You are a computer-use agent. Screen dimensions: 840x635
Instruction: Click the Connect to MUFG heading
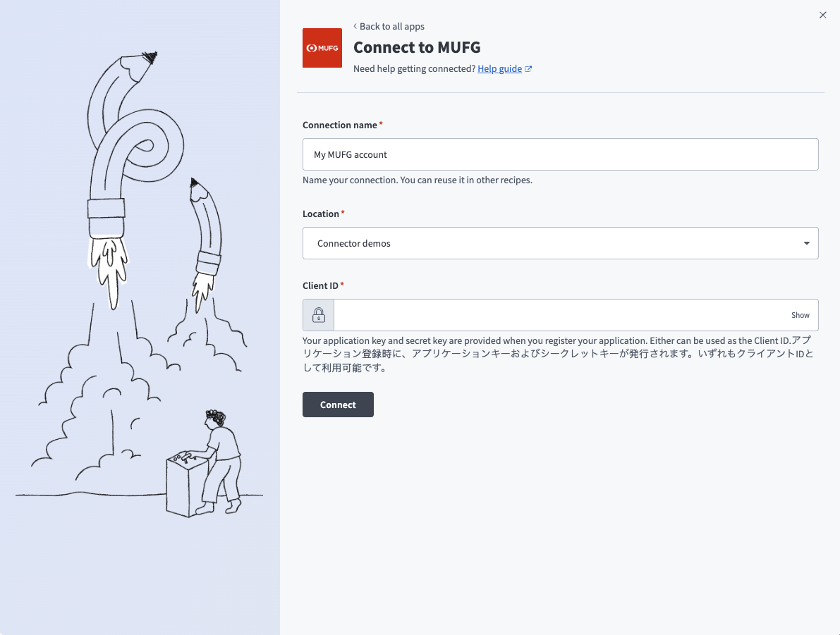click(417, 47)
